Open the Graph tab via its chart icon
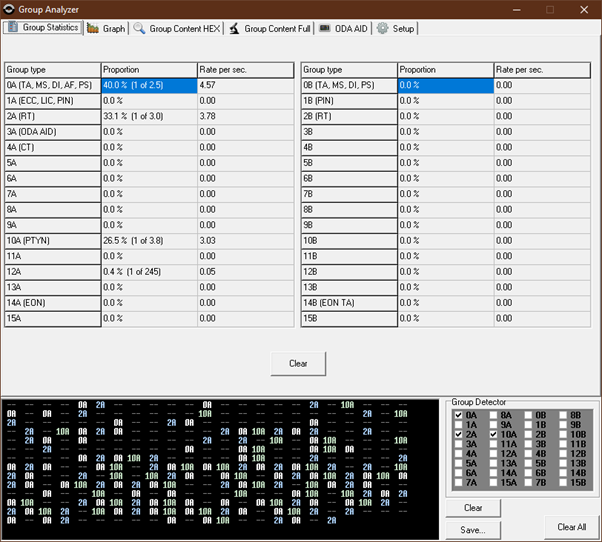The image size is (602, 542). coord(93,28)
